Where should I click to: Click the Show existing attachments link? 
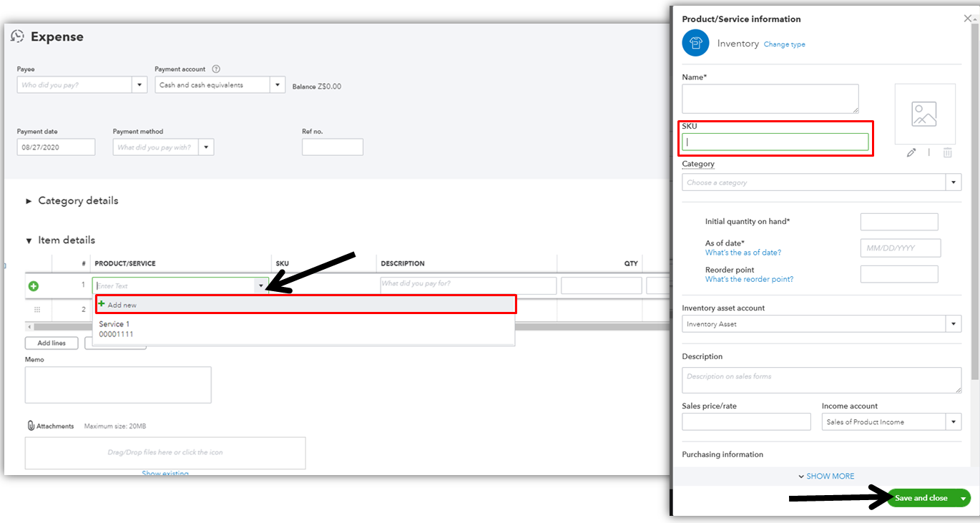pos(165,473)
